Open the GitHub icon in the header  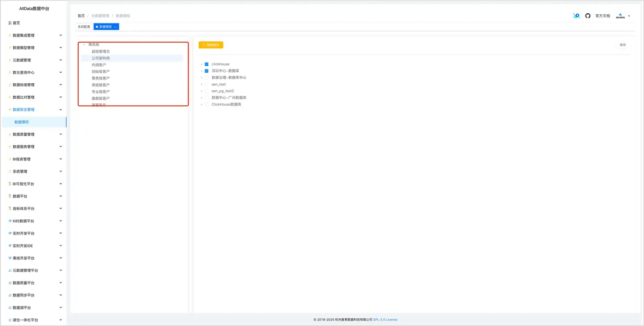588,16
